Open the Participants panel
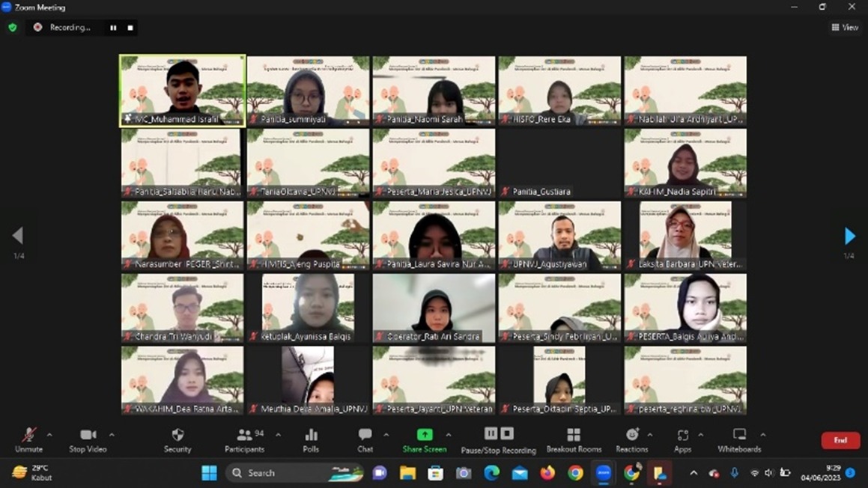The image size is (868, 488). (x=244, y=439)
